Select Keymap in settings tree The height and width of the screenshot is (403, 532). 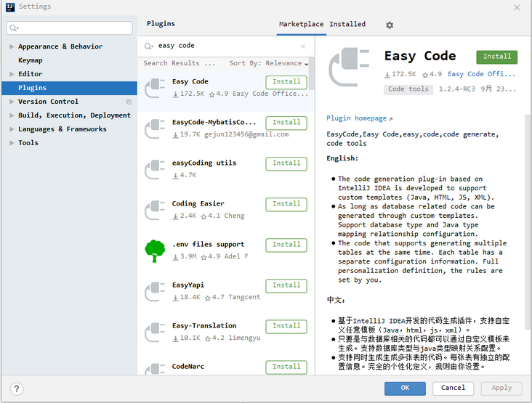click(x=31, y=60)
